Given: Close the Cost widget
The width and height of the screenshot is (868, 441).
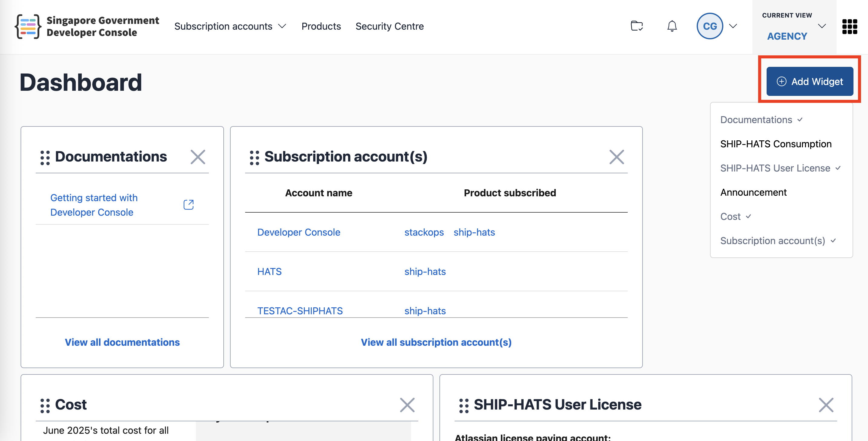Looking at the screenshot, I should [407, 405].
